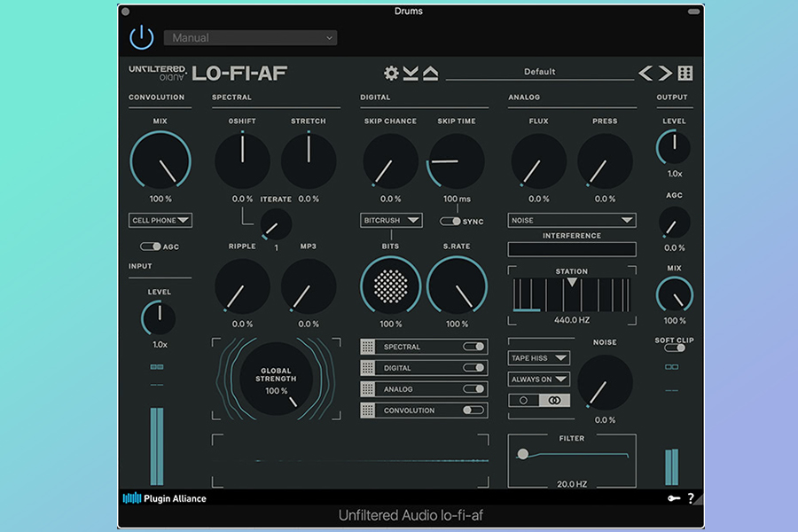Click the Default preset name field
Image resolution: width=798 pixels, height=532 pixels.
coord(539,72)
